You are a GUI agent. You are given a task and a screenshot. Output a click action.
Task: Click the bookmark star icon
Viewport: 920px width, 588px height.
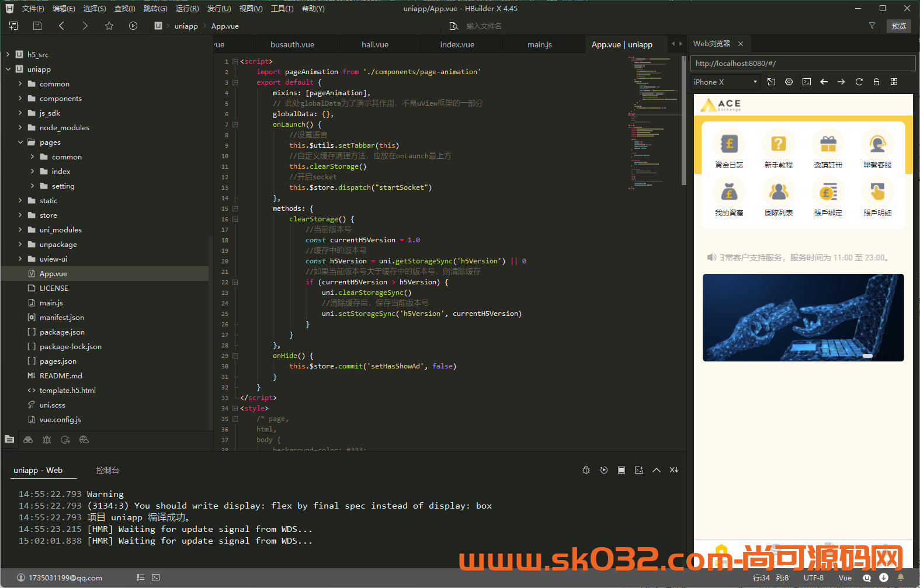(109, 26)
